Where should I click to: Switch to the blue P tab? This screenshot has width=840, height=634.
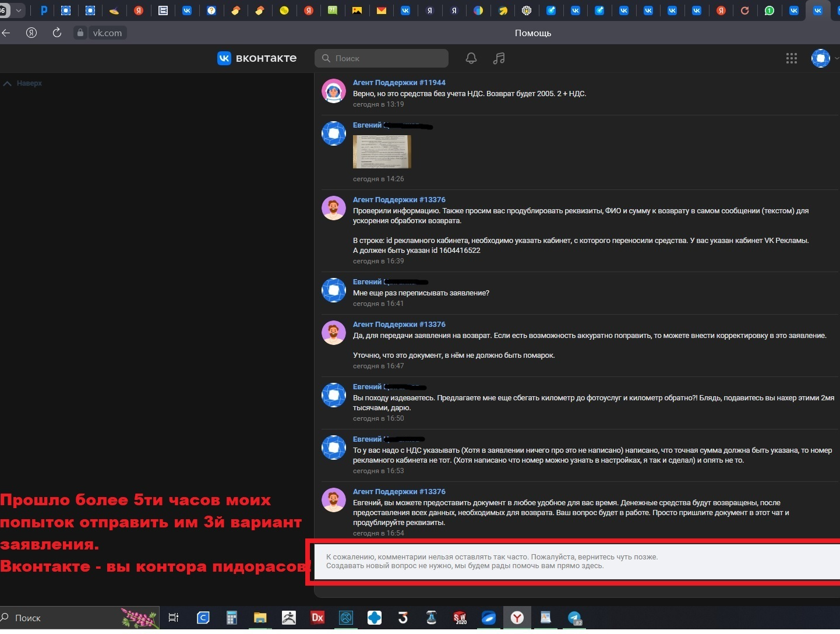pos(44,10)
